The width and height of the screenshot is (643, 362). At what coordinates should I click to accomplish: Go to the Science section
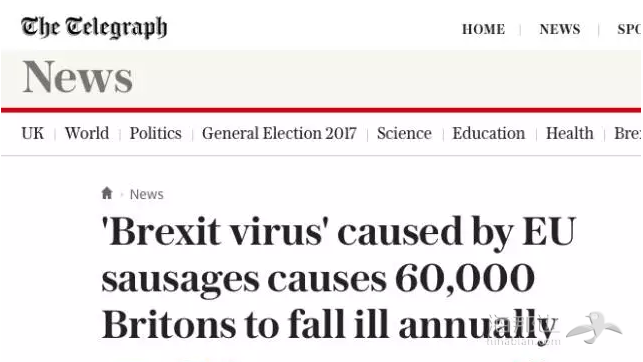(x=404, y=133)
